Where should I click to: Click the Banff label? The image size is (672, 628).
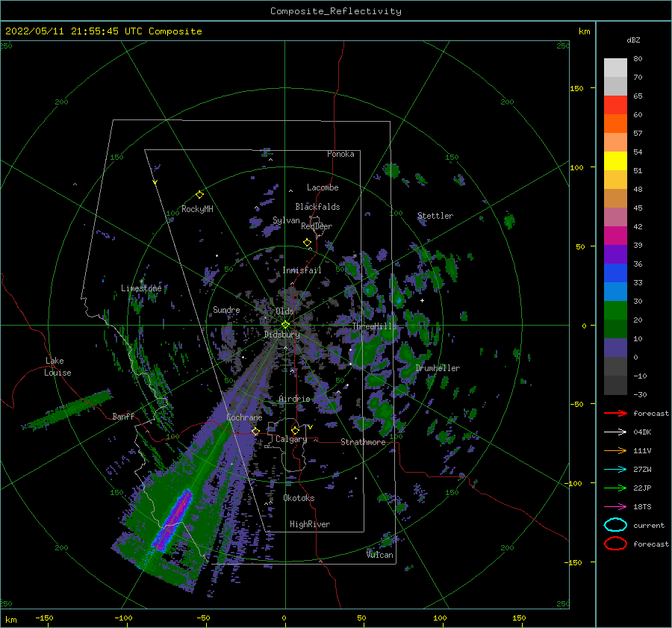pyautogui.click(x=123, y=416)
